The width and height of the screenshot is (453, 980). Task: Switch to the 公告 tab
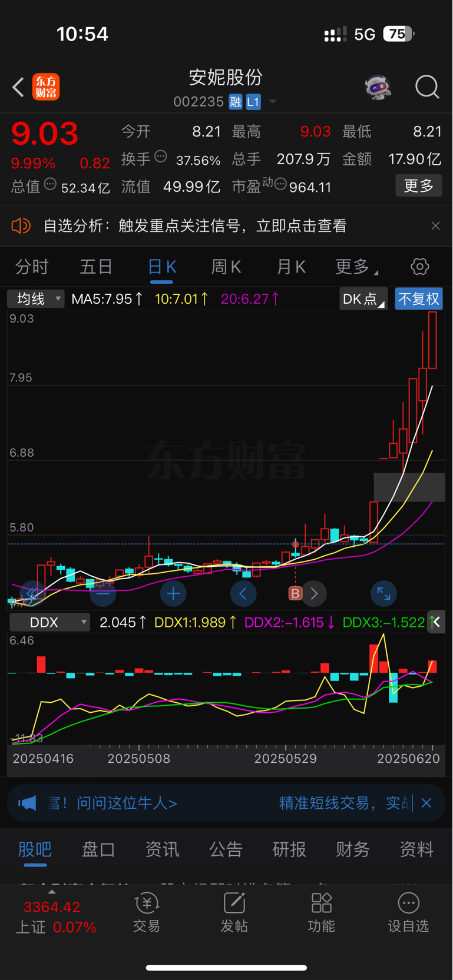point(226,849)
